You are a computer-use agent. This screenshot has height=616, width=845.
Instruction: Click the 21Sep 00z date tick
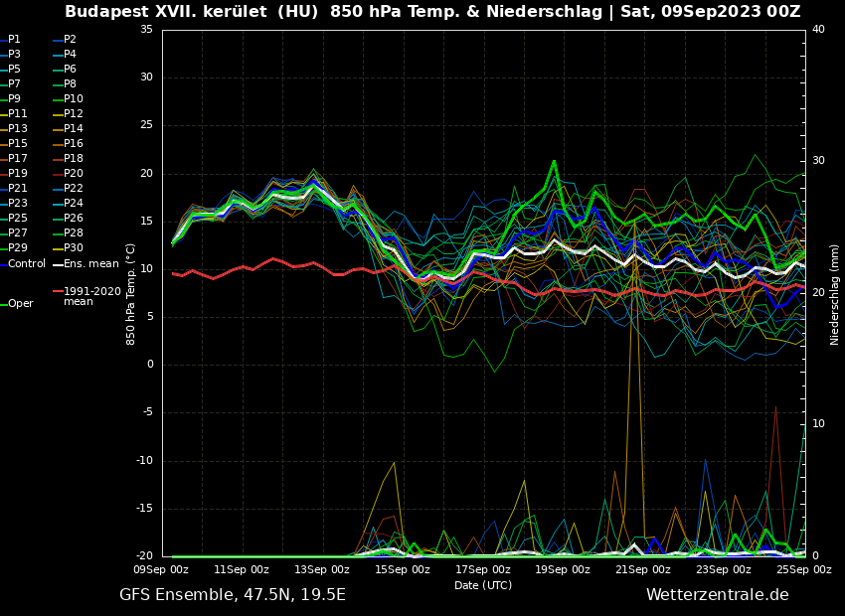coord(643,569)
